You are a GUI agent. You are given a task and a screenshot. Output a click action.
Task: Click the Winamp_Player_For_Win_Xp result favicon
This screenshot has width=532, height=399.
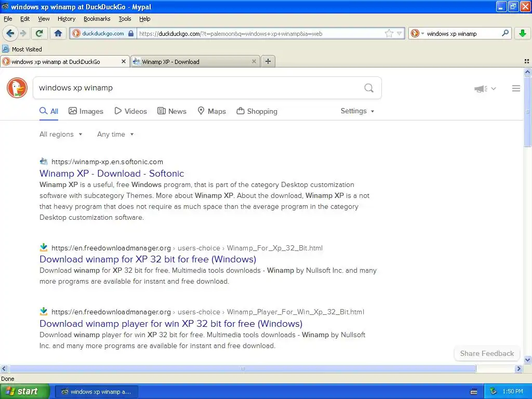pos(44,312)
